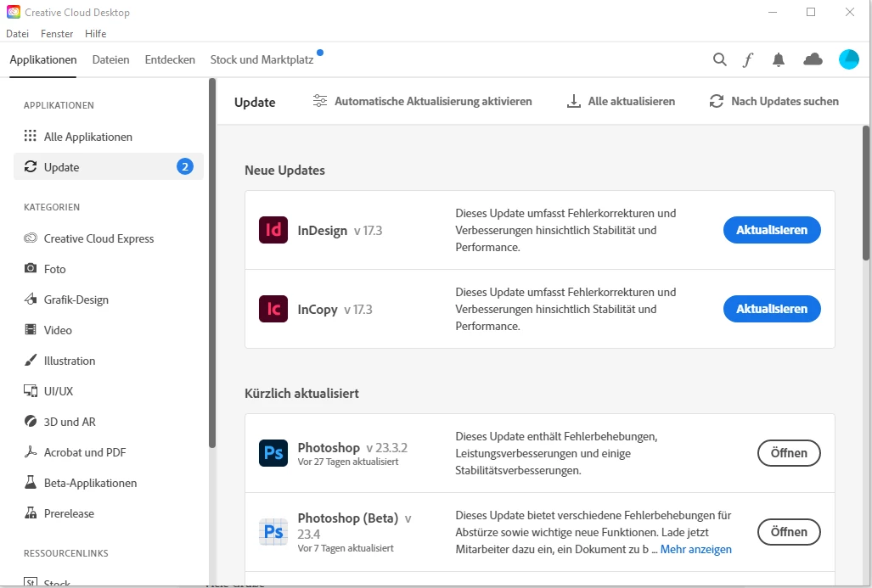Click the InCopy app icon
This screenshot has width=872, height=588.
coord(273,309)
